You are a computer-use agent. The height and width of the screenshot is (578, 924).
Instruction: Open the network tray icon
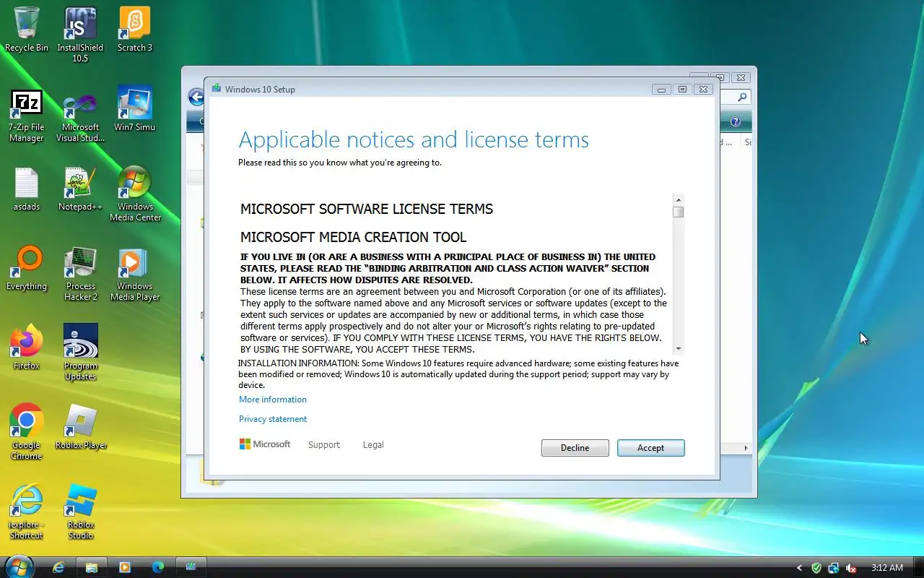click(834, 568)
